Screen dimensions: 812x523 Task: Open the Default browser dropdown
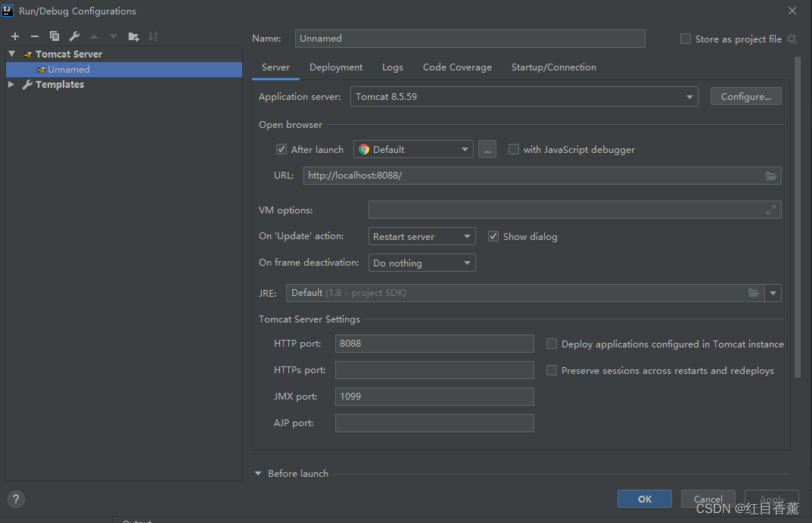point(413,149)
